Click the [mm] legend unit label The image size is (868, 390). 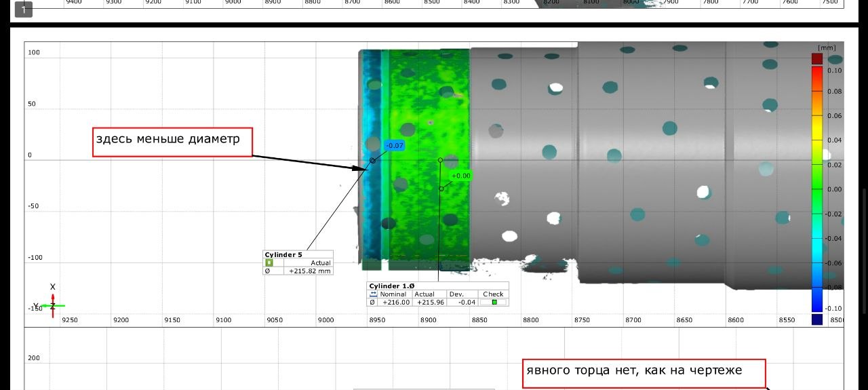pyautogui.click(x=827, y=47)
